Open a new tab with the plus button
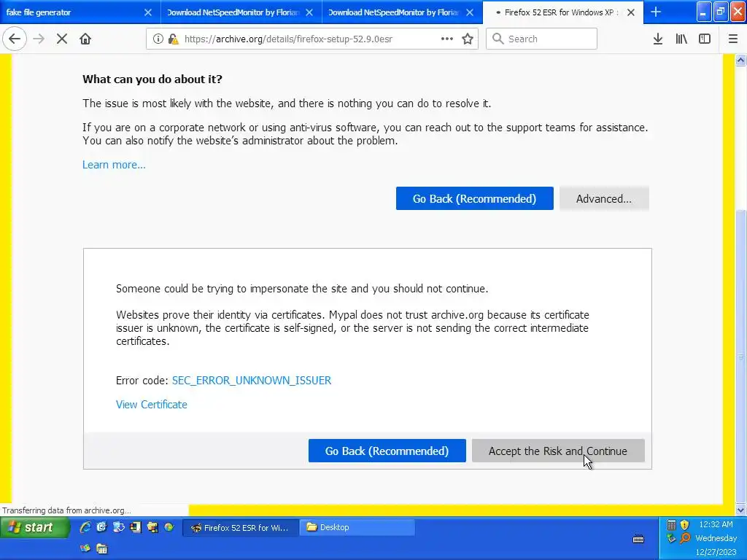 click(656, 12)
